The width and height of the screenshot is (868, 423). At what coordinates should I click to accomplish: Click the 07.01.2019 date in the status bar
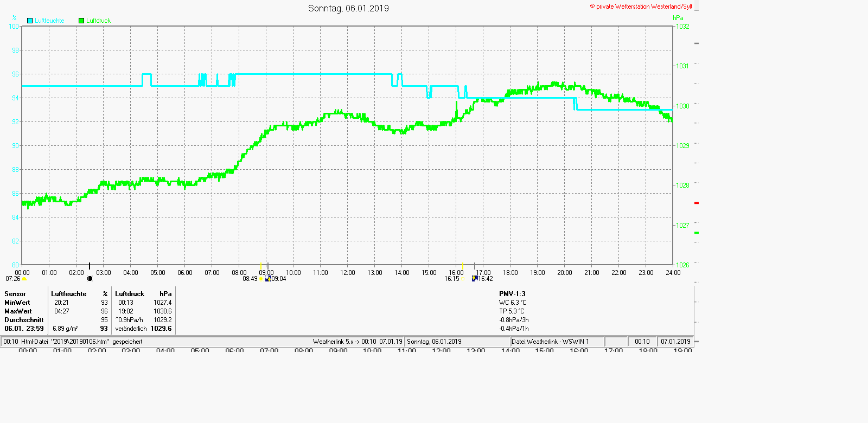point(675,342)
